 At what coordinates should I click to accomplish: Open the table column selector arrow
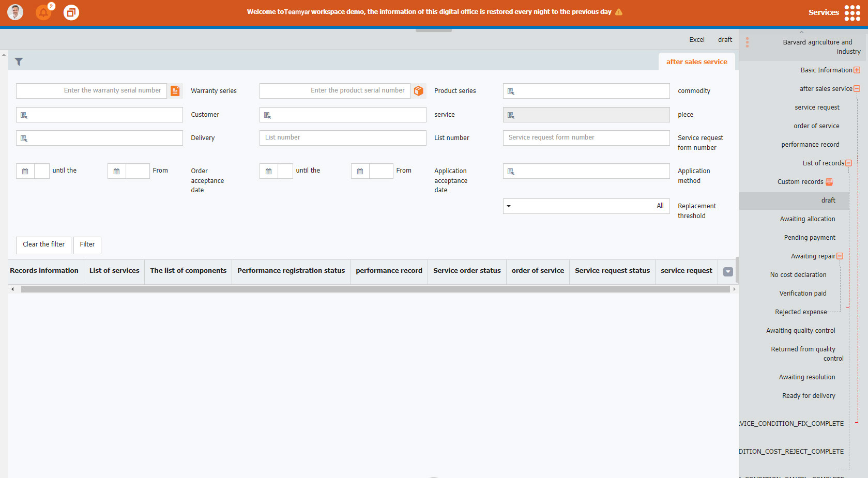728,272
